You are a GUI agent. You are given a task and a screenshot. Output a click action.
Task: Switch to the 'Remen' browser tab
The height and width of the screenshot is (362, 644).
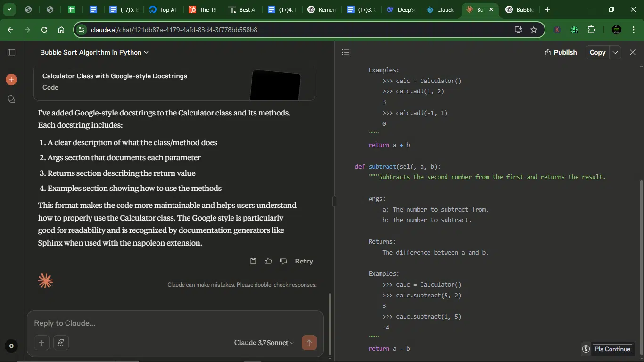pyautogui.click(x=322, y=9)
